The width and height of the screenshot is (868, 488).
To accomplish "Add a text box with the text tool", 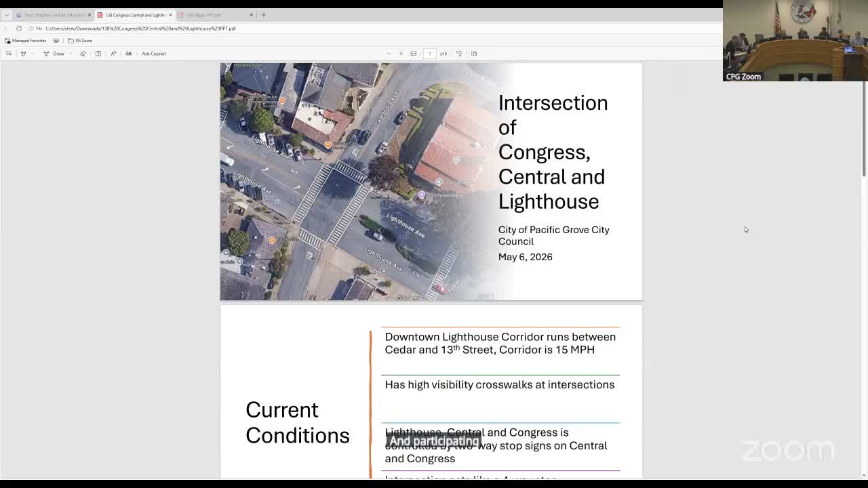I will (x=98, y=54).
